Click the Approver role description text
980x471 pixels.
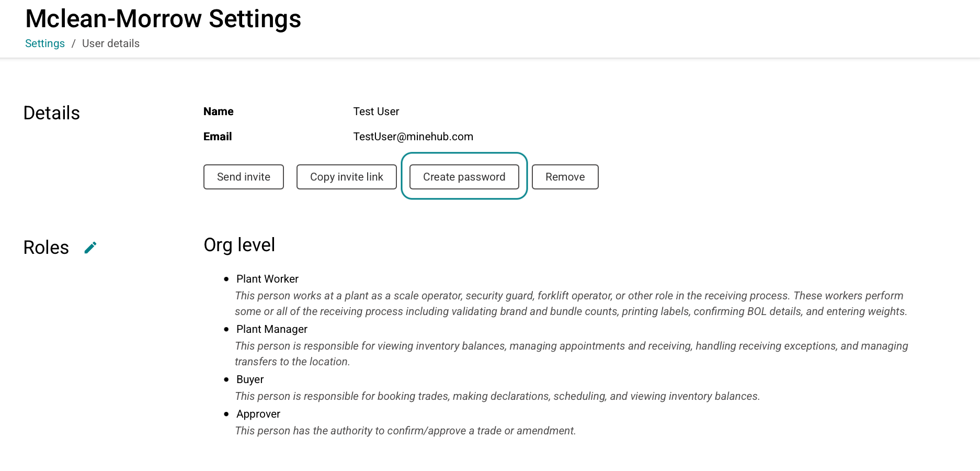[405, 431]
